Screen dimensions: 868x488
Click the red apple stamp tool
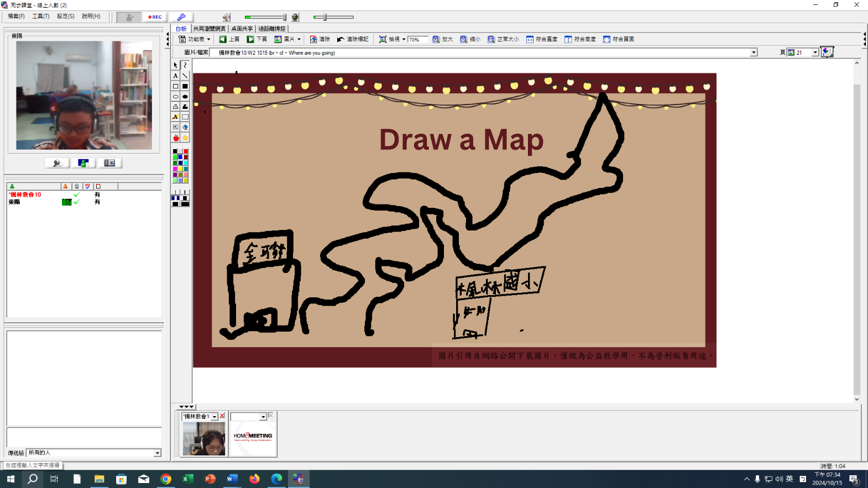(176, 138)
